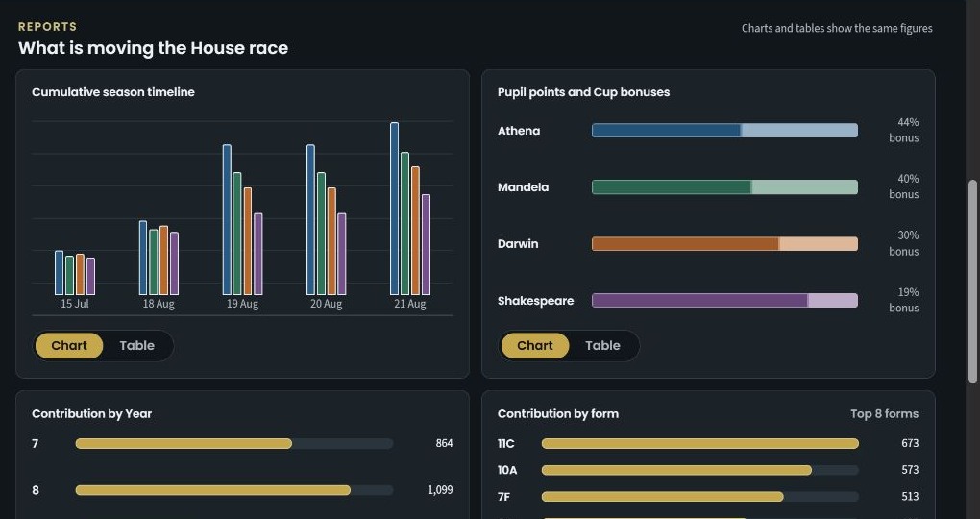Click the Contribution by form heading
This screenshot has height=519, width=980.
pyautogui.click(x=558, y=414)
